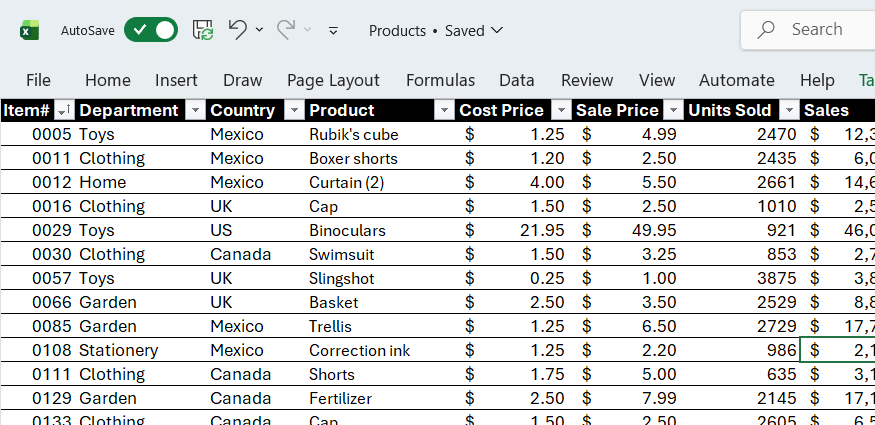Viewport: 875px width, 425px height.
Task: Click the Undo arrow icon
Action: (x=237, y=30)
